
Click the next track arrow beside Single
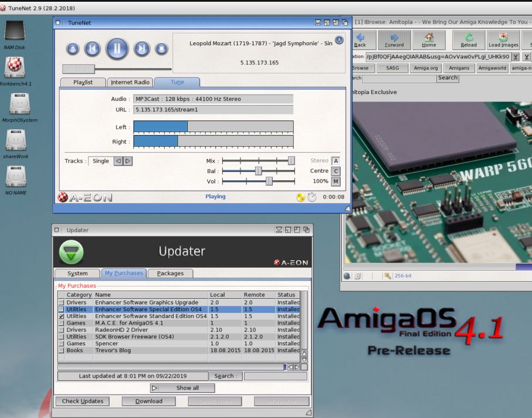[x=127, y=161]
